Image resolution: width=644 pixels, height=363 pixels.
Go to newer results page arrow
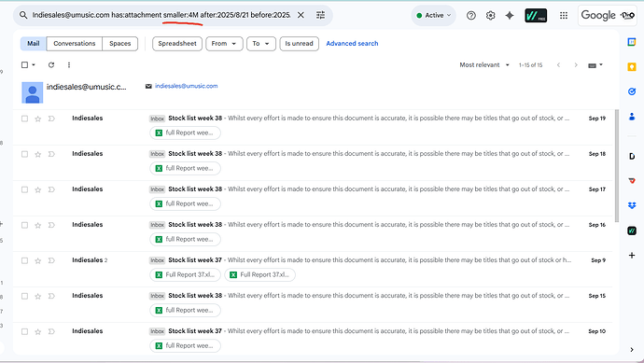click(558, 65)
